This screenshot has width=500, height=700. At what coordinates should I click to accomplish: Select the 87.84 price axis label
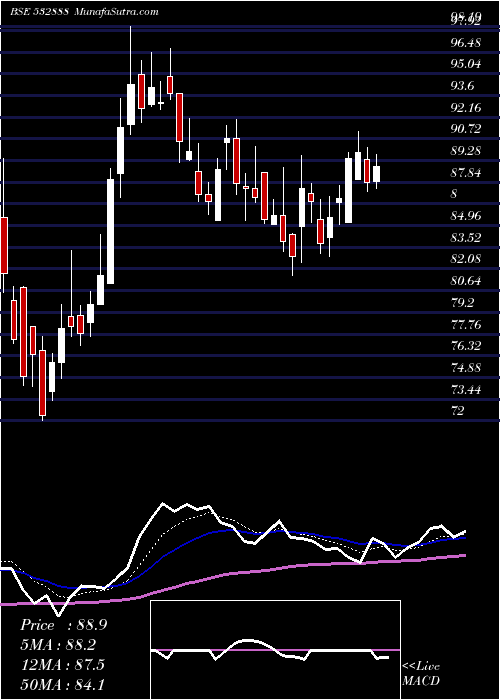tap(466, 173)
